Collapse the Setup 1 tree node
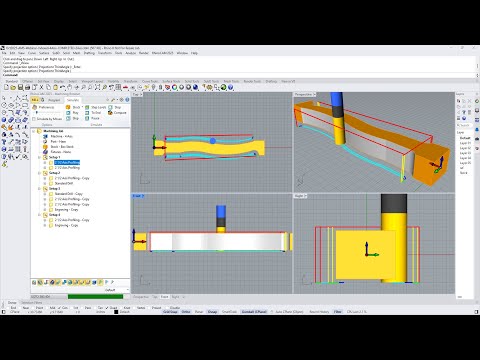Viewport: 480px width, 360px height. coord(39,157)
